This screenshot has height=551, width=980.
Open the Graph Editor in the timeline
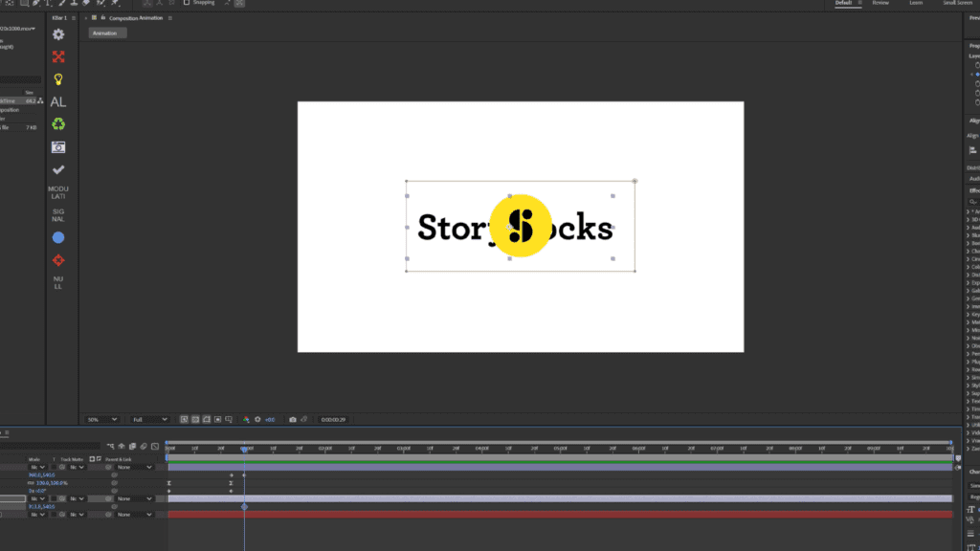[155, 447]
